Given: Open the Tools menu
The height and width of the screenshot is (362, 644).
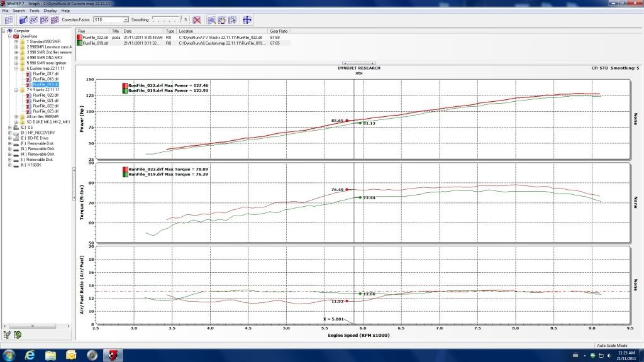Looking at the screenshot, I should (x=34, y=11).
